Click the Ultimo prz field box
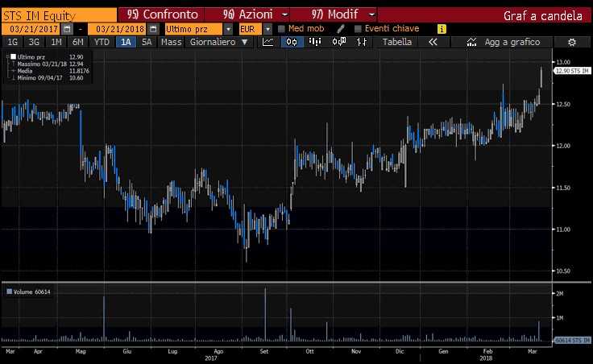 click(193, 29)
